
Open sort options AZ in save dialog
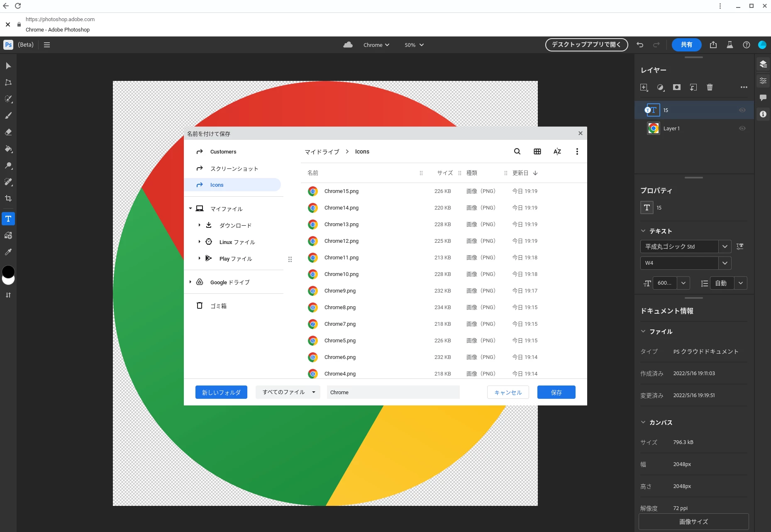(557, 151)
